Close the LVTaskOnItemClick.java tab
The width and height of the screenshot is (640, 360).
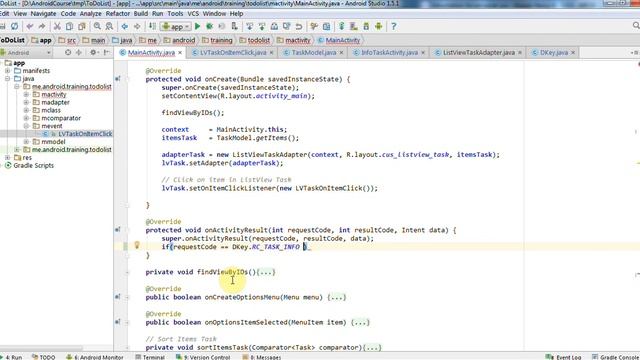point(271,53)
